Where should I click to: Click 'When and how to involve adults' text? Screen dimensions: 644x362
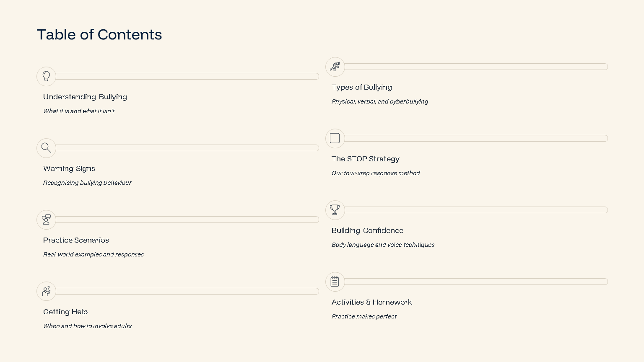point(87,326)
